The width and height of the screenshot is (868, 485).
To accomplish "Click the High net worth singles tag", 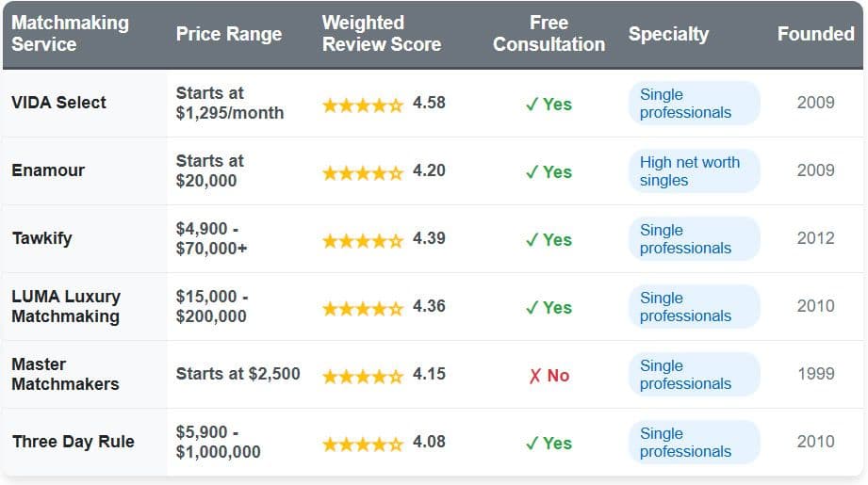I will click(694, 170).
